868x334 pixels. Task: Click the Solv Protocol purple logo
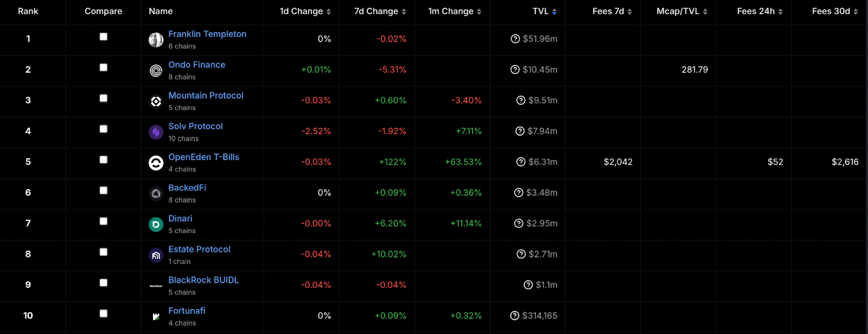(156, 132)
